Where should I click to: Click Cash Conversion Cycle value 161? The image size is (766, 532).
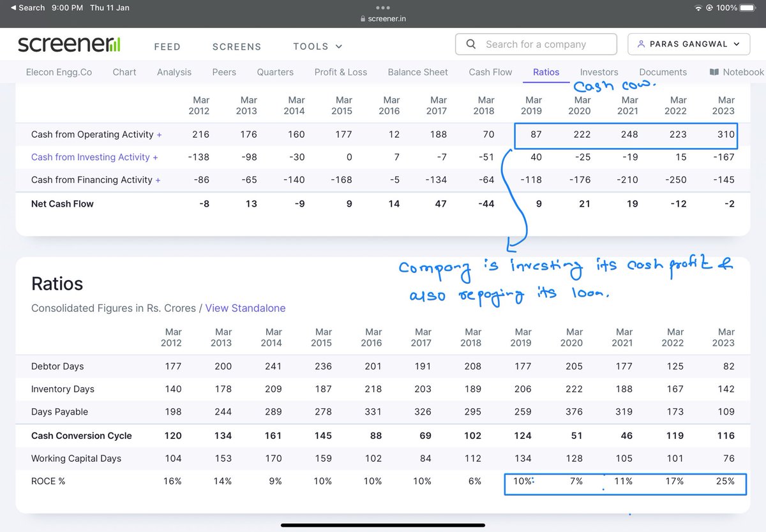pyautogui.click(x=273, y=436)
